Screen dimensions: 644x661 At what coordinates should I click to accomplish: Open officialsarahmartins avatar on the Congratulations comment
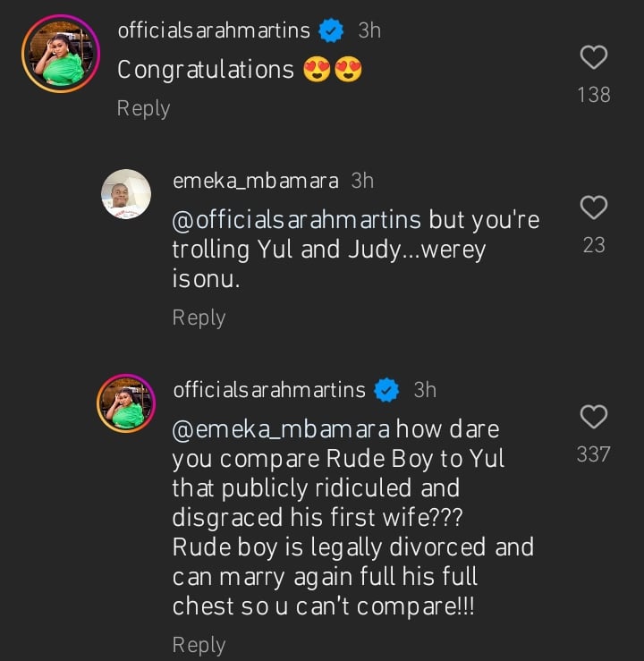[x=60, y=54]
